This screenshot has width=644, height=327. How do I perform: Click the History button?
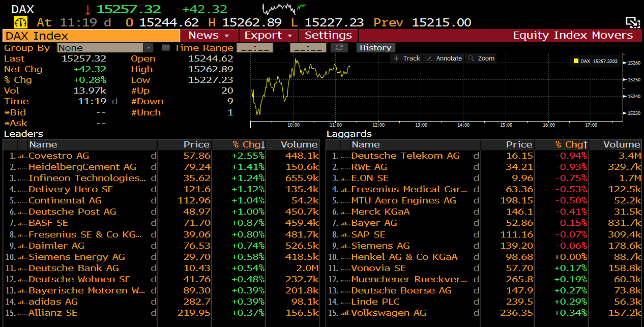pyautogui.click(x=375, y=48)
